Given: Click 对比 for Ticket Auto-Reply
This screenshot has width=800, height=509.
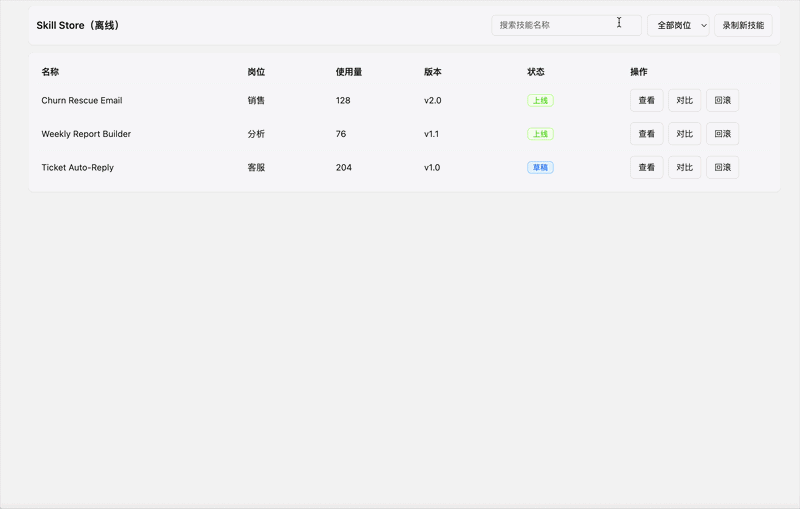Looking at the screenshot, I should [684, 167].
